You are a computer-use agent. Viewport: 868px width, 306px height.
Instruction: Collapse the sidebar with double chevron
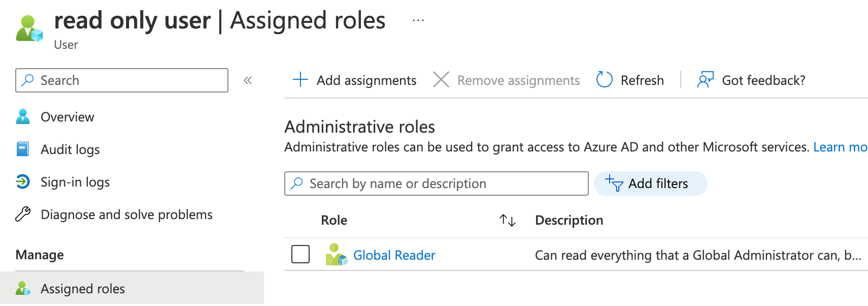coord(248,80)
